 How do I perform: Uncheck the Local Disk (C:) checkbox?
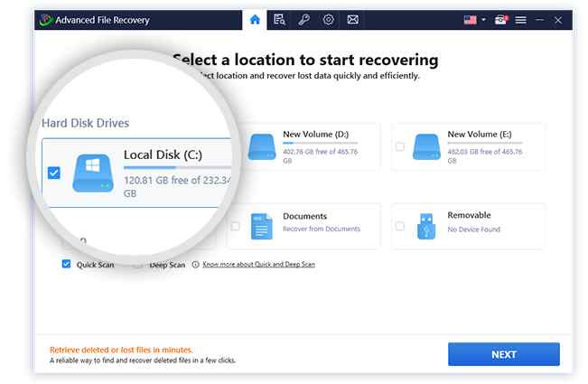point(53,173)
